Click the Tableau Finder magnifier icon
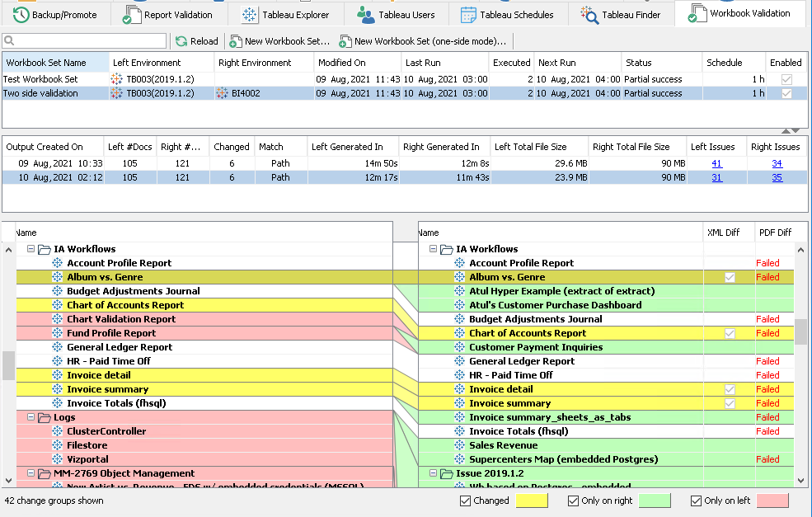 (589, 15)
